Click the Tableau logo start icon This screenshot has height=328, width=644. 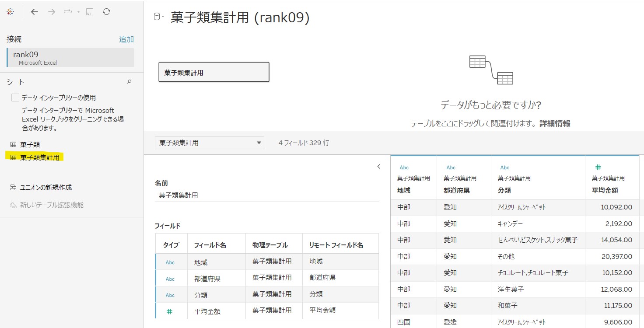point(10,12)
